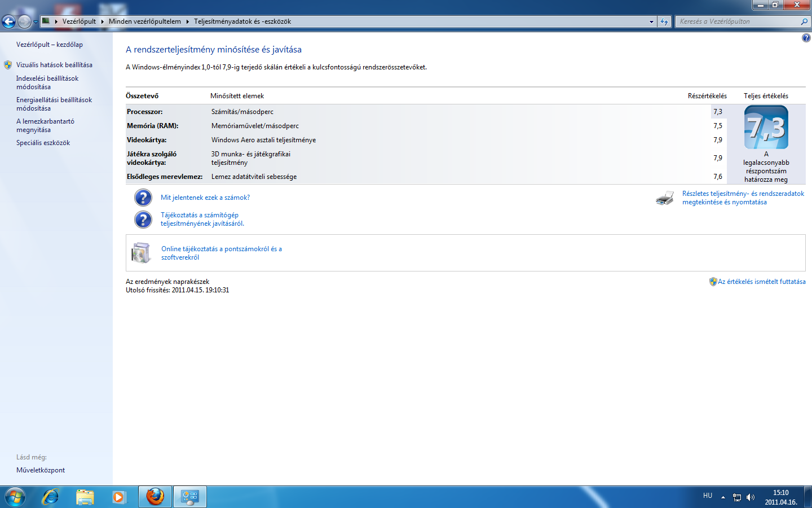Select Játékra szolgáló videokártya row label
The width and height of the screenshot is (812, 508).
click(x=152, y=158)
